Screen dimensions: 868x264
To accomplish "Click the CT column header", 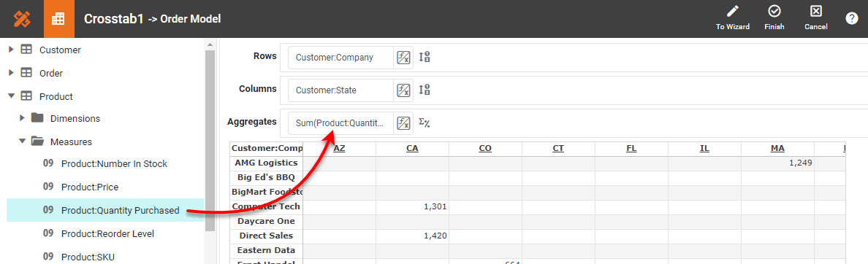I will click(x=558, y=149).
